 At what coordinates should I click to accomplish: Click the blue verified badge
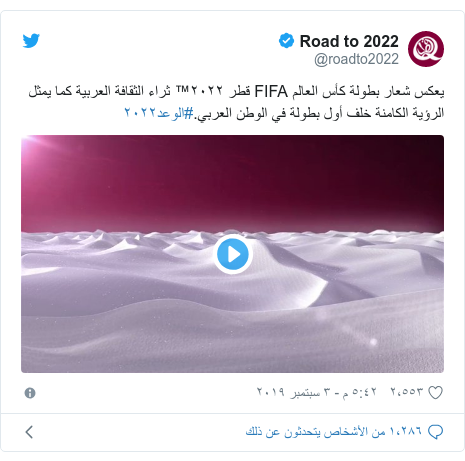click(286, 41)
